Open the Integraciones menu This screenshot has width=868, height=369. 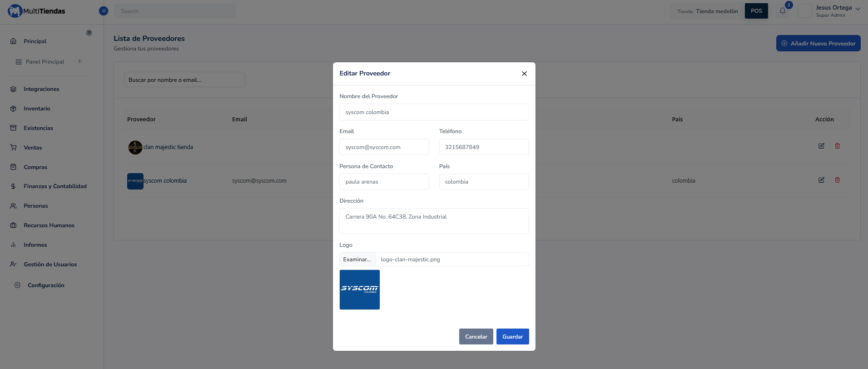pyautogui.click(x=41, y=89)
